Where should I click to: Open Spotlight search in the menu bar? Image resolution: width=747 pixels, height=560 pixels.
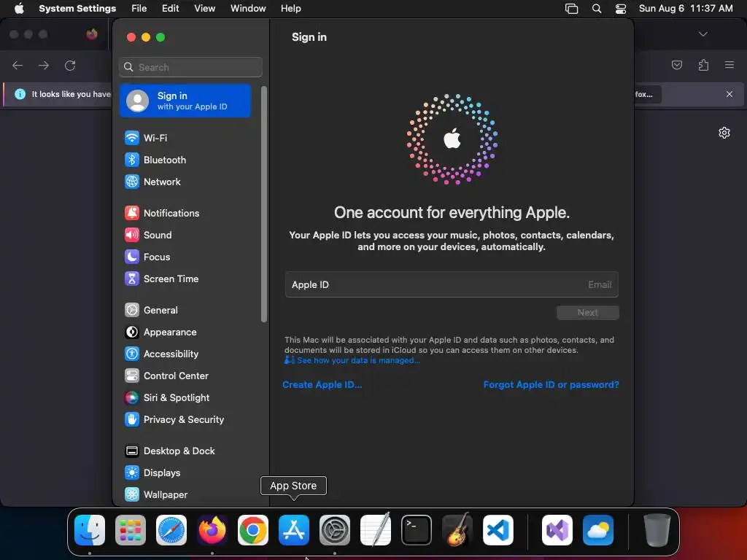coord(597,9)
